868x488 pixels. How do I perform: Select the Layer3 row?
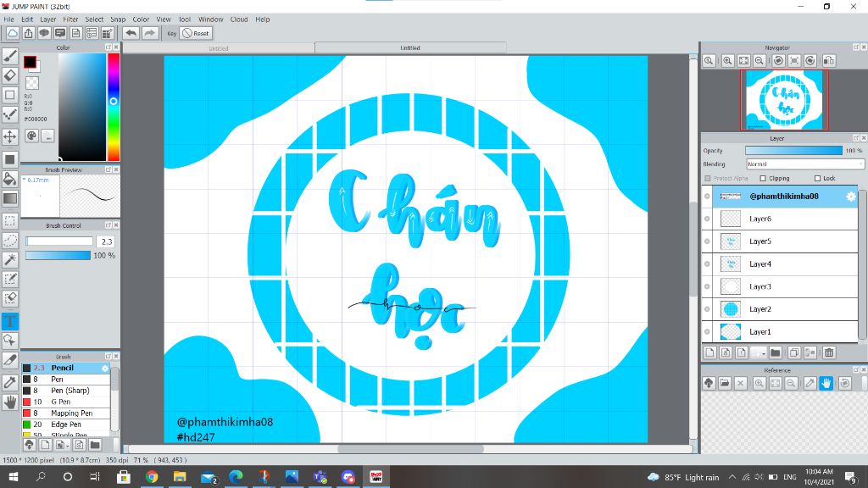pyautogui.click(x=780, y=286)
